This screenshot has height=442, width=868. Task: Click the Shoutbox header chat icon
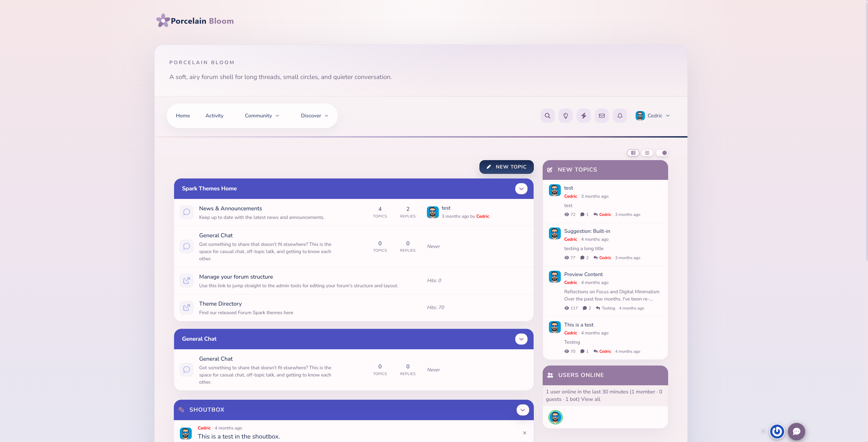tap(181, 410)
